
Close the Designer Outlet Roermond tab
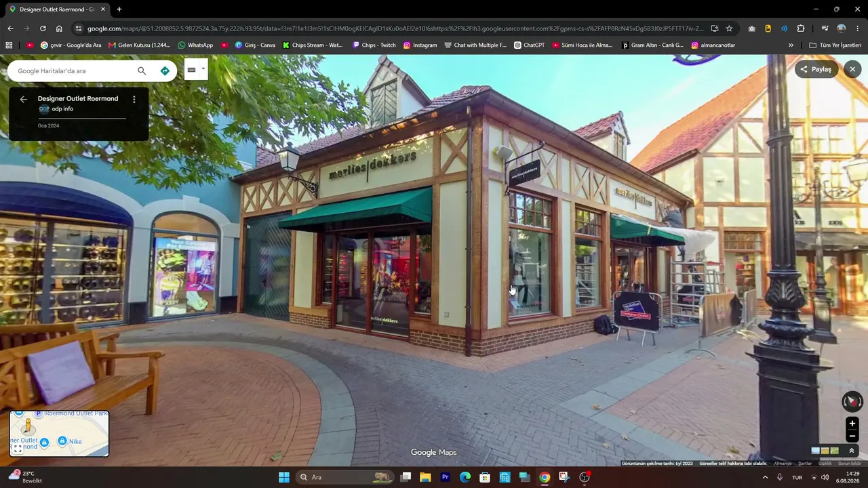pyautogui.click(x=103, y=9)
